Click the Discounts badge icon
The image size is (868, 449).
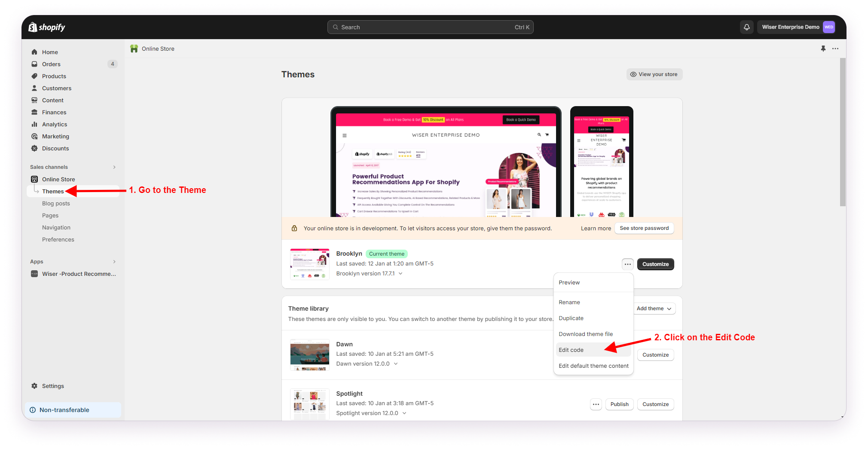(x=34, y=148)
